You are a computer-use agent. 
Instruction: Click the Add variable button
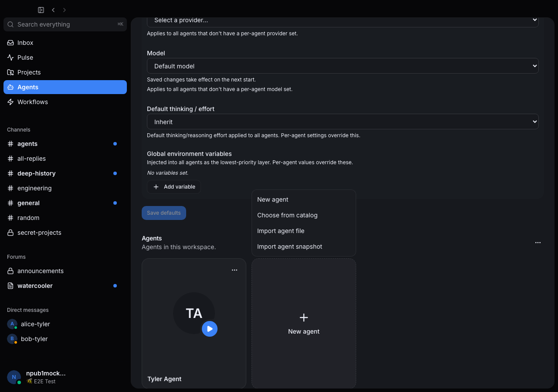[174, 187]
